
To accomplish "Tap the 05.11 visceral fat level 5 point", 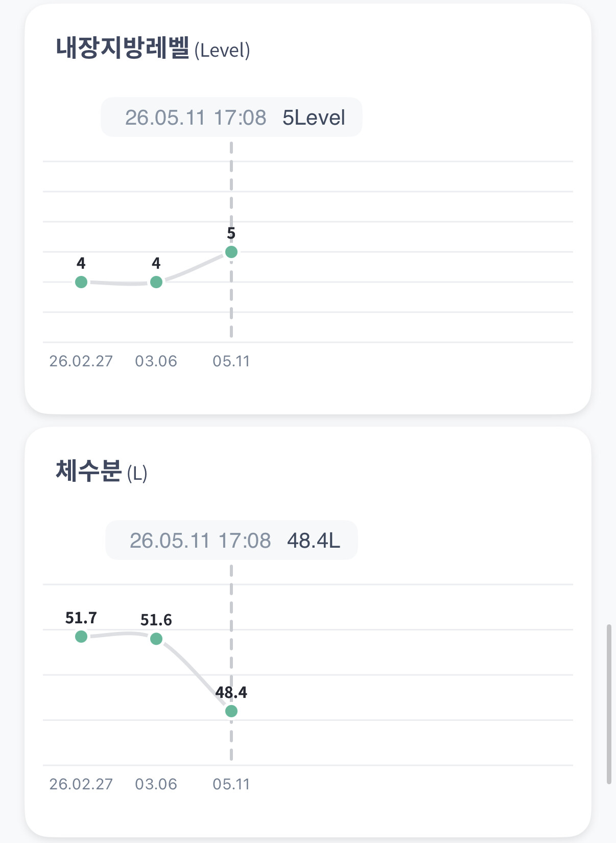I will (231, 252).
